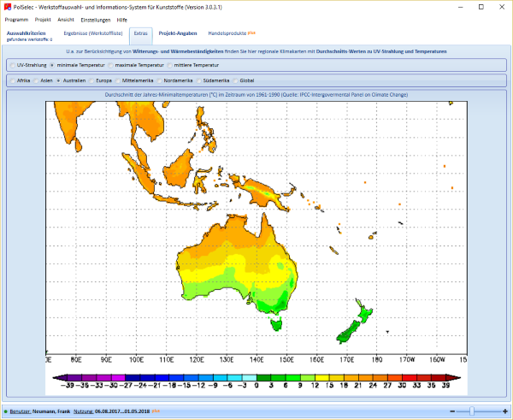The image size is (513, 420).
Task: Click the green user status dot
Action: (x=6, y=411)
